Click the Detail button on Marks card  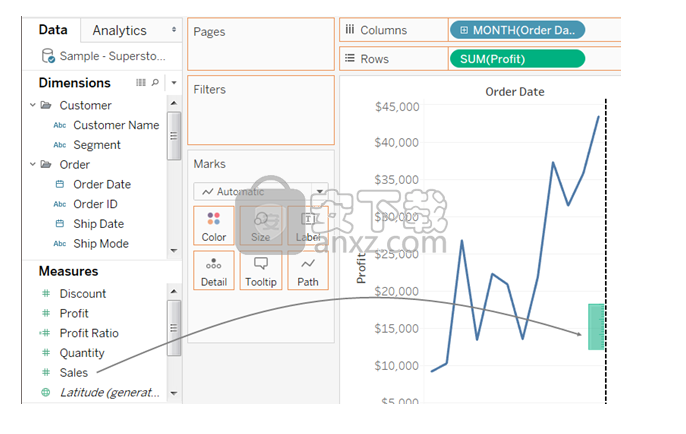(x=214, y=271)
